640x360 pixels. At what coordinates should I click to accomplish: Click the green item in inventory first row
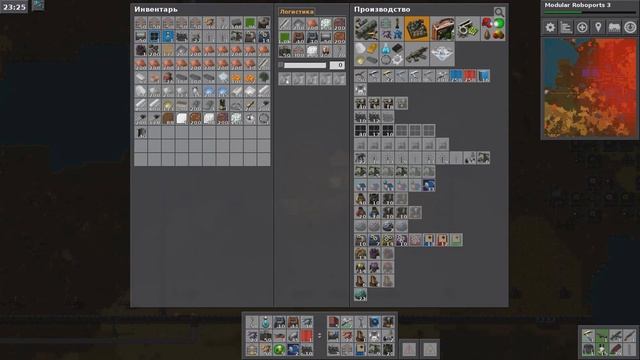[x=250, y=23]
